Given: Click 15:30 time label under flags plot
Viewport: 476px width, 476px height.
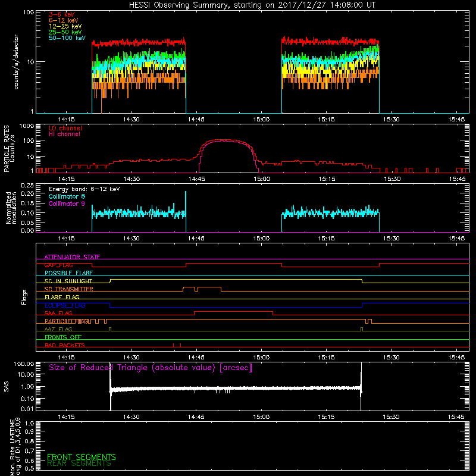Looking at the screenshot, I should coord(392,358).
